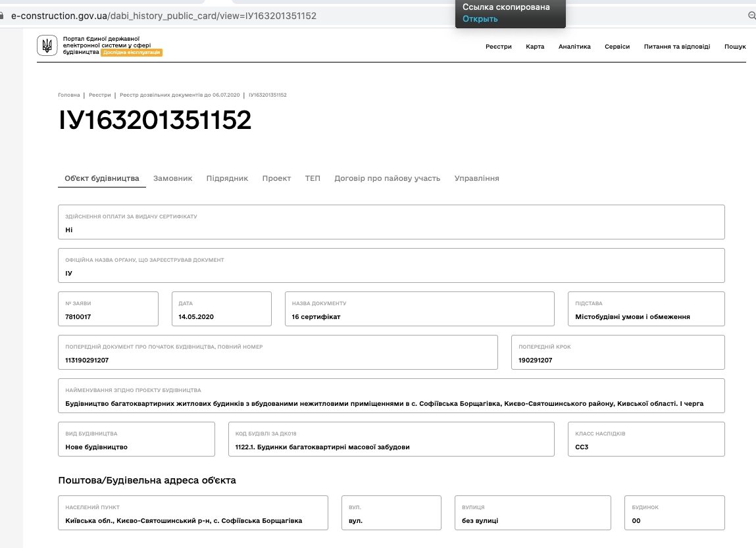Viewport: 756px width, 548px height.
Task: Open the Управління tab
Action: pos(476,178)
